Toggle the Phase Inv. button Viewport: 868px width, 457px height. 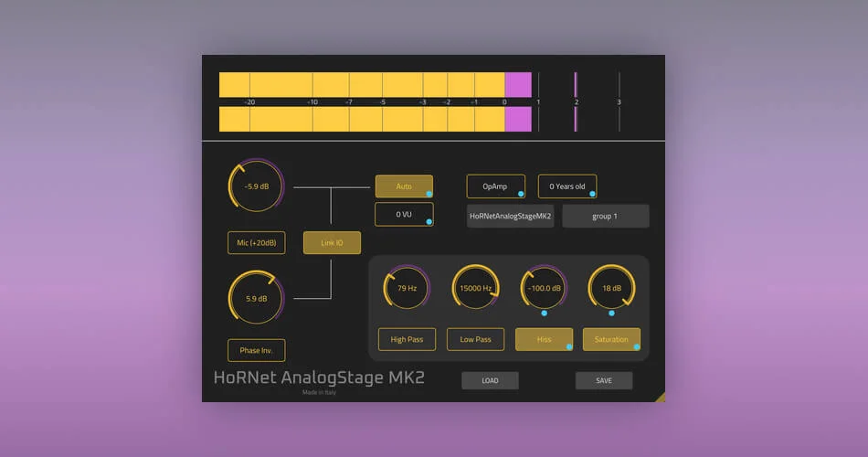[257, 350]
